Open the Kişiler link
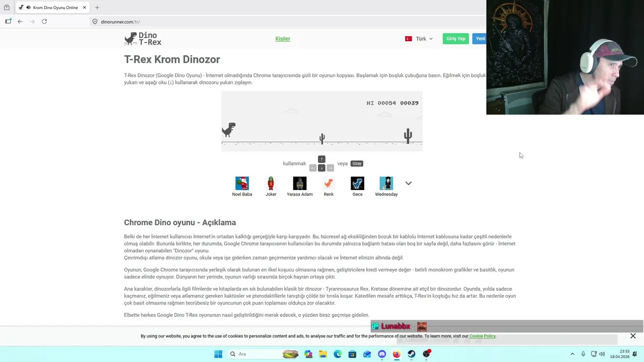Image resolution: width=644 pixels, height=362 pixels. tap(283, 39)
